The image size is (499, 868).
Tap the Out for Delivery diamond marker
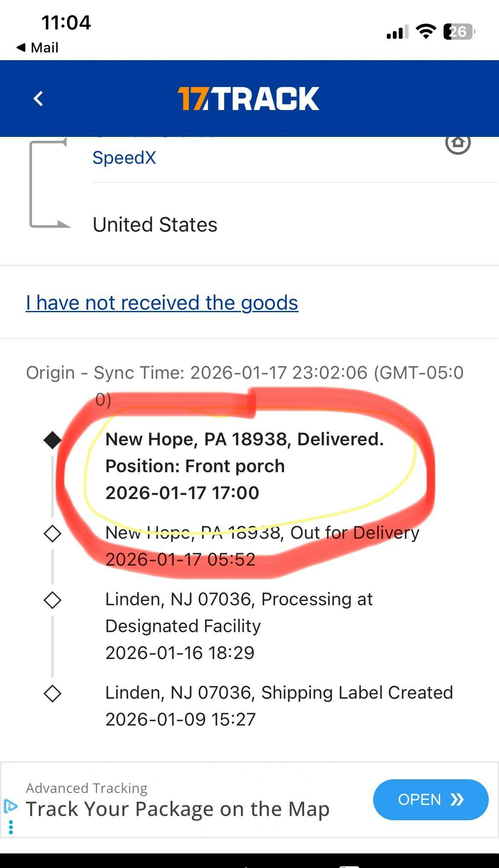pos(52,534)
